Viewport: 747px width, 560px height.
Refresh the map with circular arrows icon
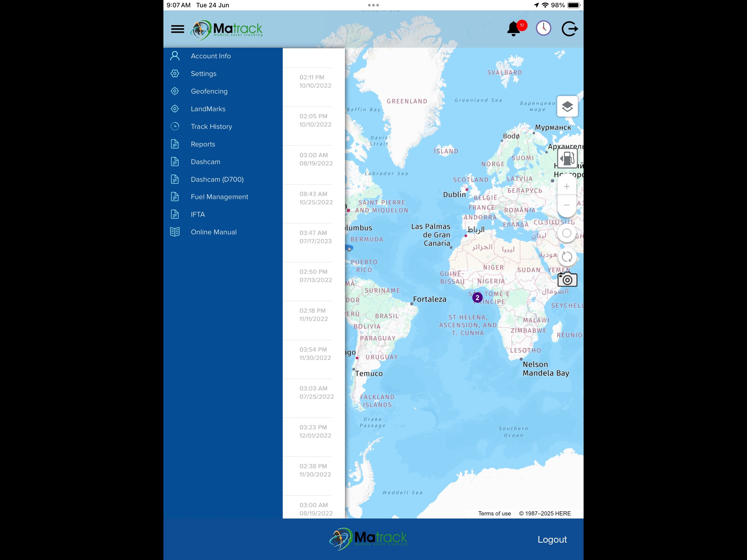[567, 257]
